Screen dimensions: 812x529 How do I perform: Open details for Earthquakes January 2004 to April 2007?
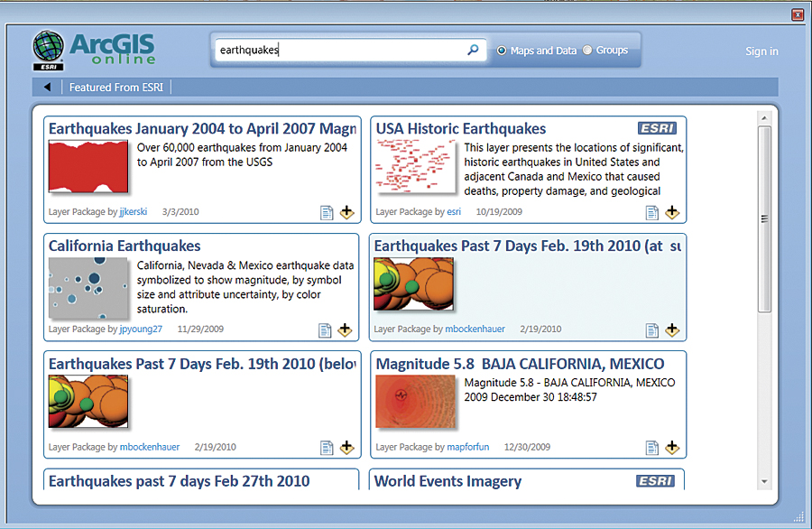point(327,213)
